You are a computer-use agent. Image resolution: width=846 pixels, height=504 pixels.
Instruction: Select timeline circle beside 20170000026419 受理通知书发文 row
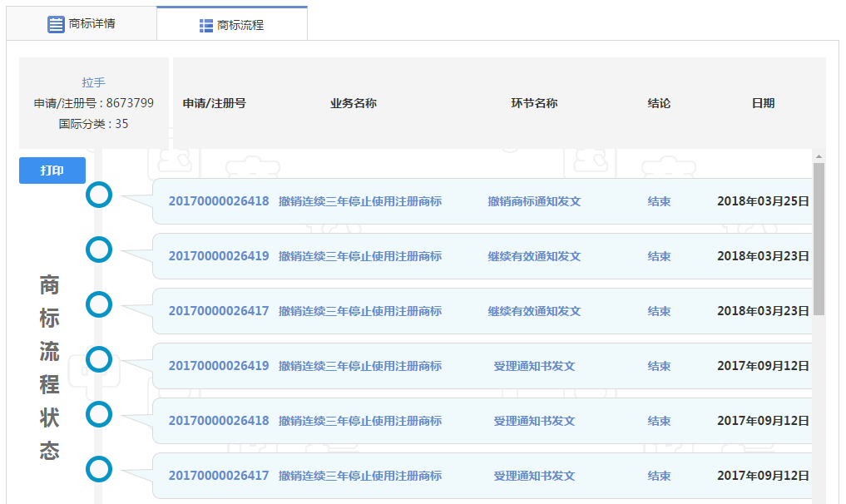99,359
